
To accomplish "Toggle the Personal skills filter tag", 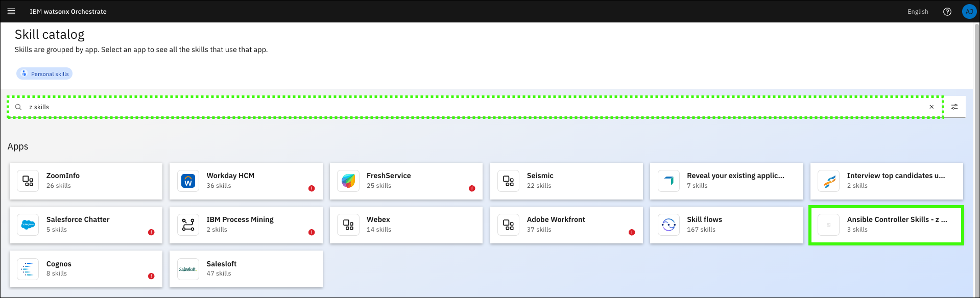I will [x=44, y=74].
